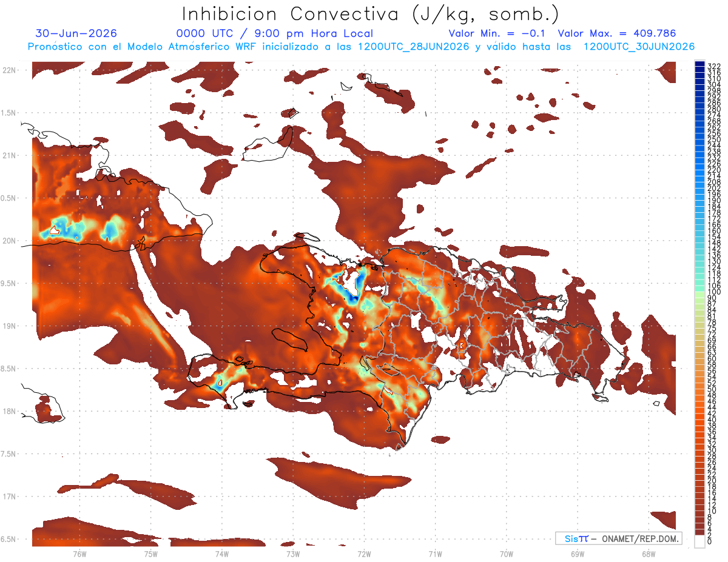This screenshot has height=562, width=728.
Task: Click the '21N' latitude label
Action: pos(9,156)
